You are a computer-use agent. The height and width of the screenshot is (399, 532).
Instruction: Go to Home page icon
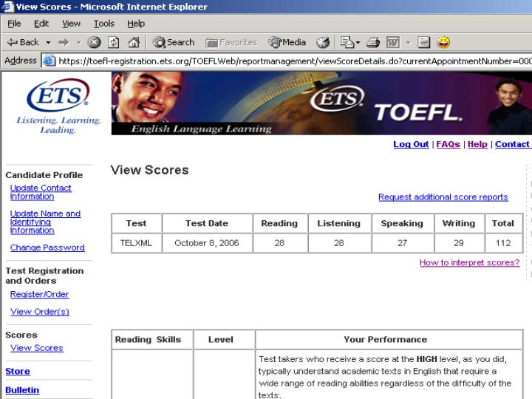point(134,42)
